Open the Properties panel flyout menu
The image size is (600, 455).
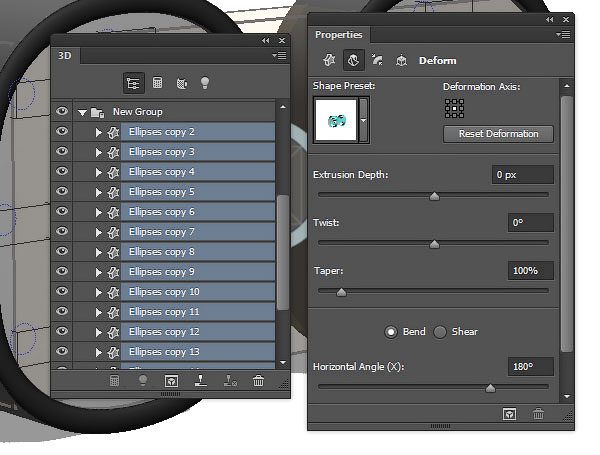(563, 34)
